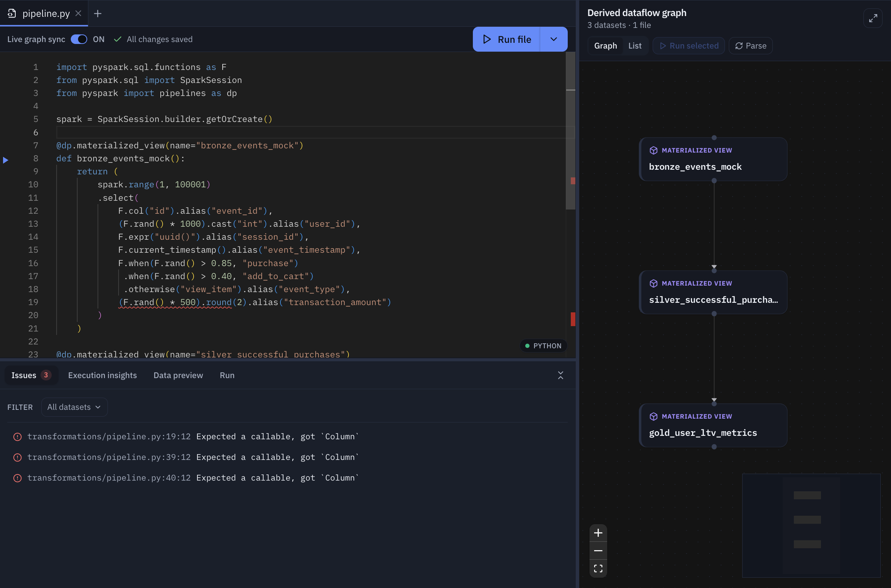Select the pipeline.py file tab
The image size is (891, 588).
click(x=44, y=13)
